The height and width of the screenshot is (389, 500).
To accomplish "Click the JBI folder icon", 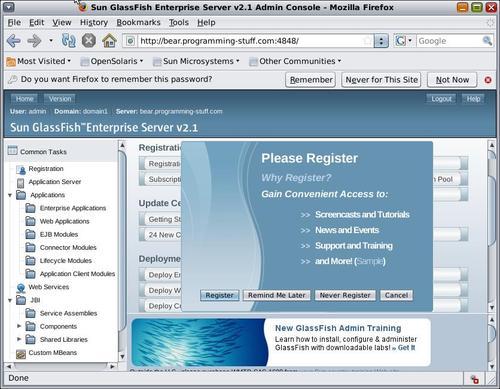I will tap(21, 300).
